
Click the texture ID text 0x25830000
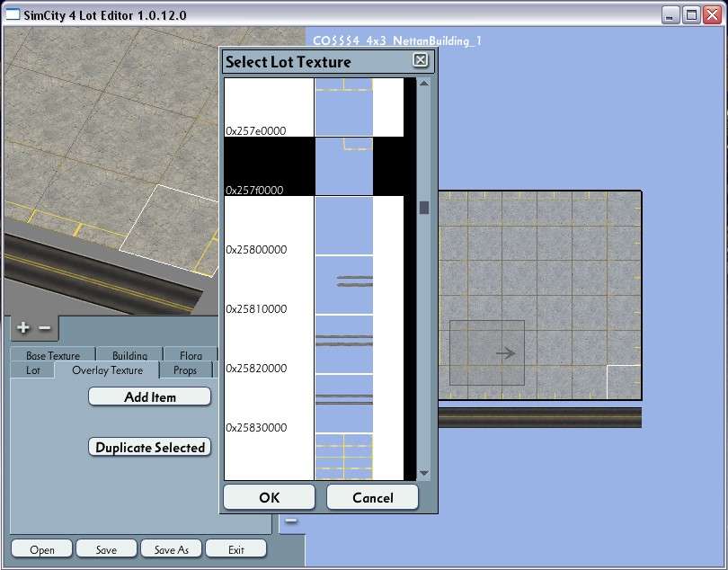pos(256,427)
